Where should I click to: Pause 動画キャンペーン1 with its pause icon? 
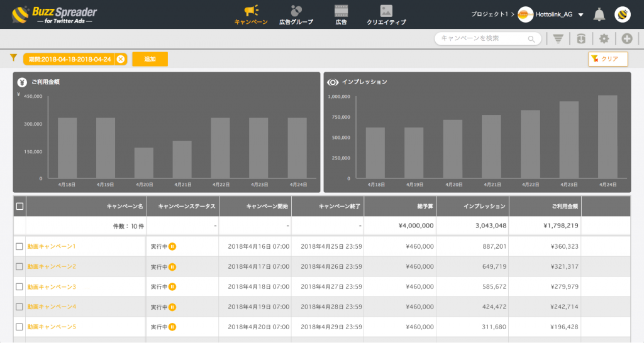pyautogui.click(x=172, y=247)
